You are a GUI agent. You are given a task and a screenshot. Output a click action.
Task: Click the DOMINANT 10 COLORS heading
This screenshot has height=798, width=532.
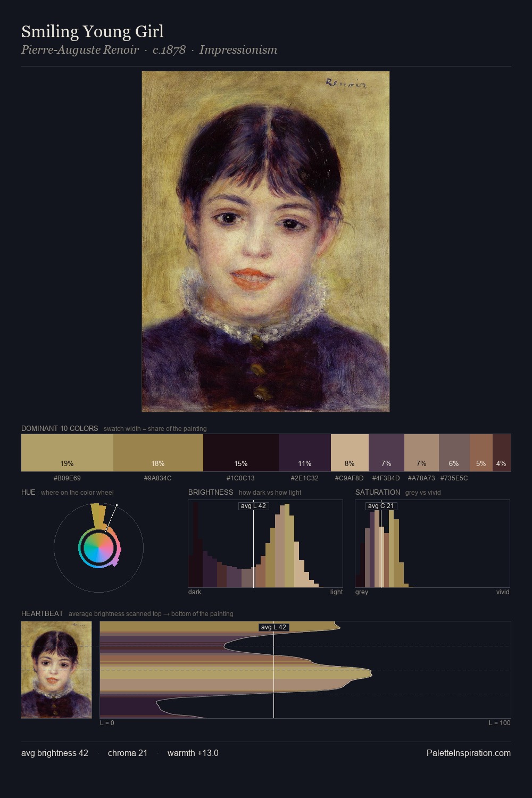click(60, 428)
